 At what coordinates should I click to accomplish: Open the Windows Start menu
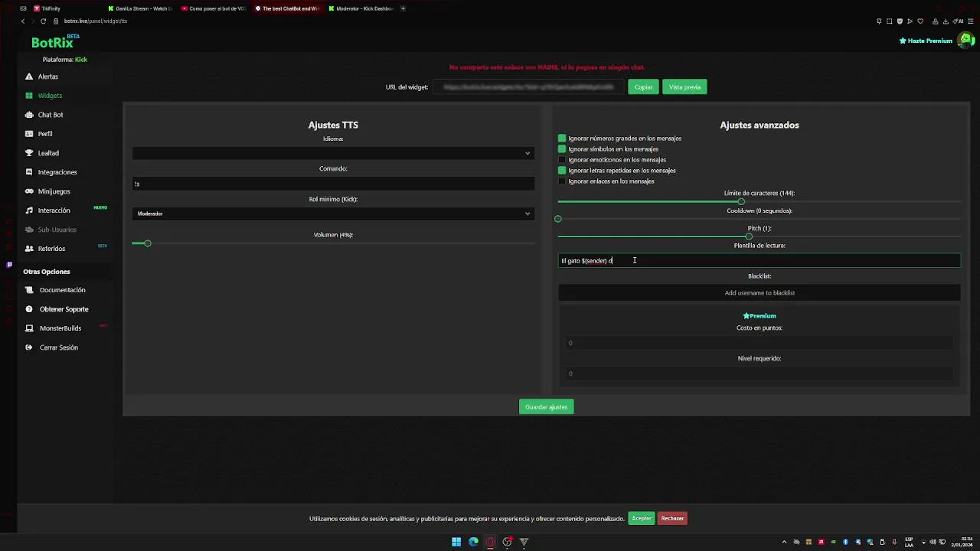(456, 542)
